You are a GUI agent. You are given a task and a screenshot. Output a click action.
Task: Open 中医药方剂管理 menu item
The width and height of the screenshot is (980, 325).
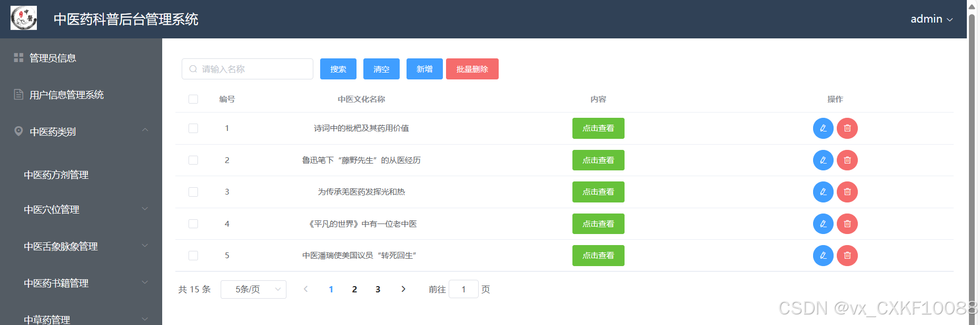click(81, 175)
